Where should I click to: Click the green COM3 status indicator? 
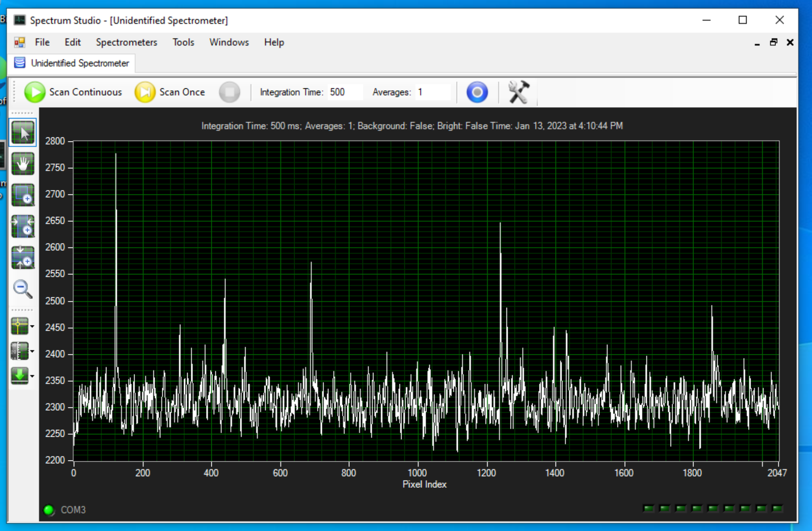[49, 510]
